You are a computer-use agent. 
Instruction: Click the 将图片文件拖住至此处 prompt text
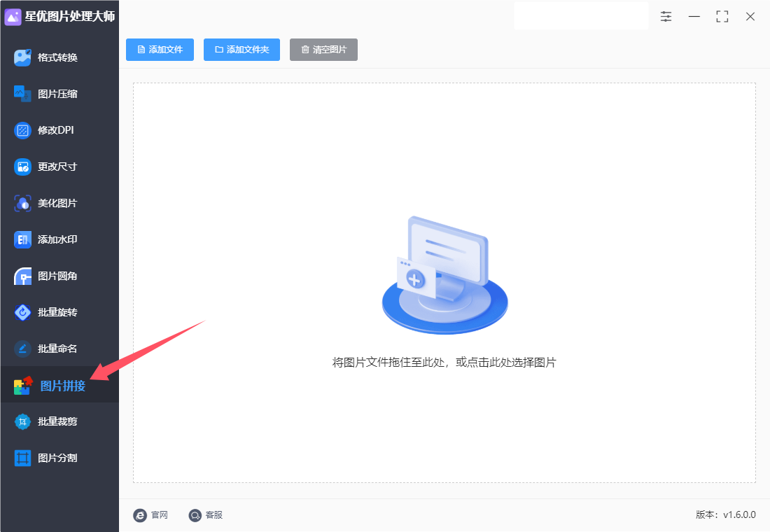point(444,363)
